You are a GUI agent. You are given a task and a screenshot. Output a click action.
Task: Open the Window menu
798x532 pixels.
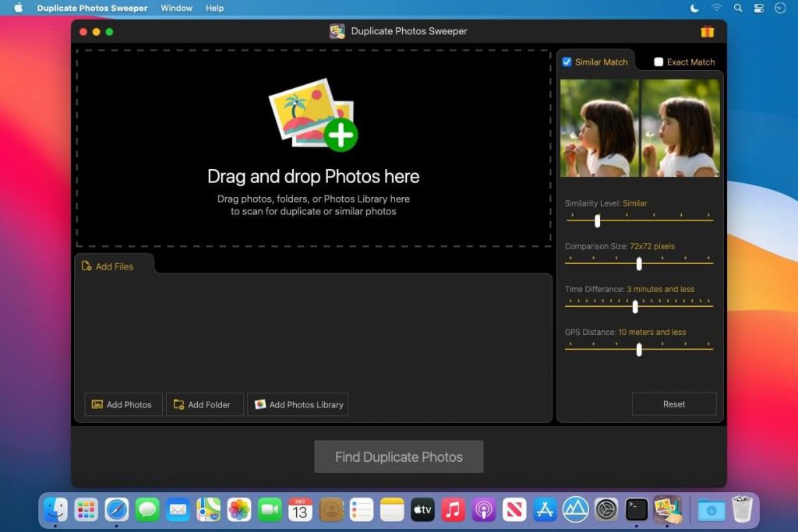176,8
